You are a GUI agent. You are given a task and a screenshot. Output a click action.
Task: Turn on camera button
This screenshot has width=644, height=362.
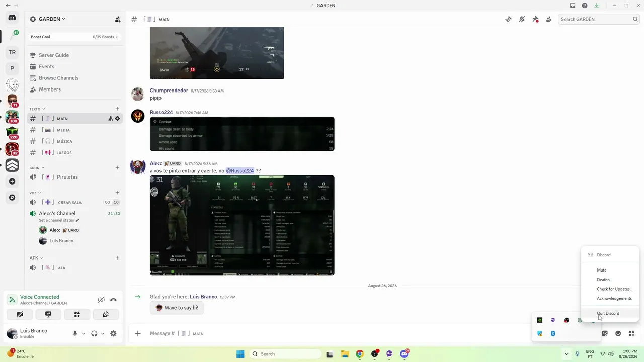click(x=20, y=314)
